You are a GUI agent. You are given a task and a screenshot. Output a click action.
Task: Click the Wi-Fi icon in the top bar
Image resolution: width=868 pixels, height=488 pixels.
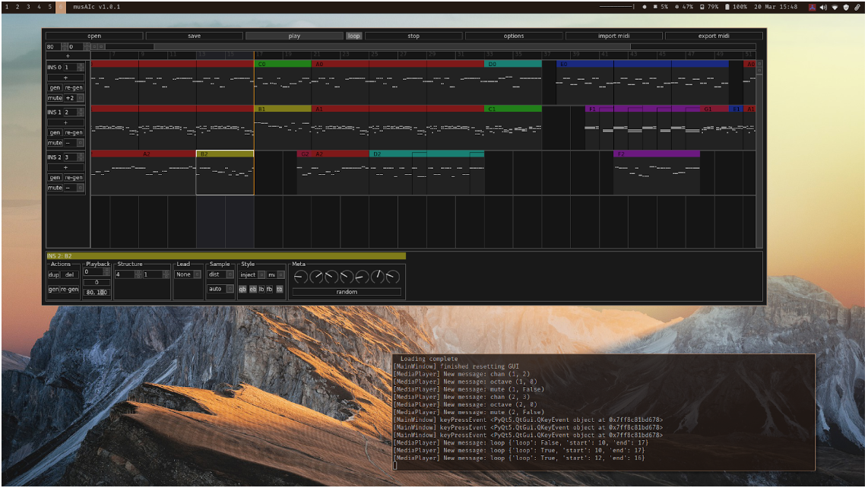(x=835, y=7)
